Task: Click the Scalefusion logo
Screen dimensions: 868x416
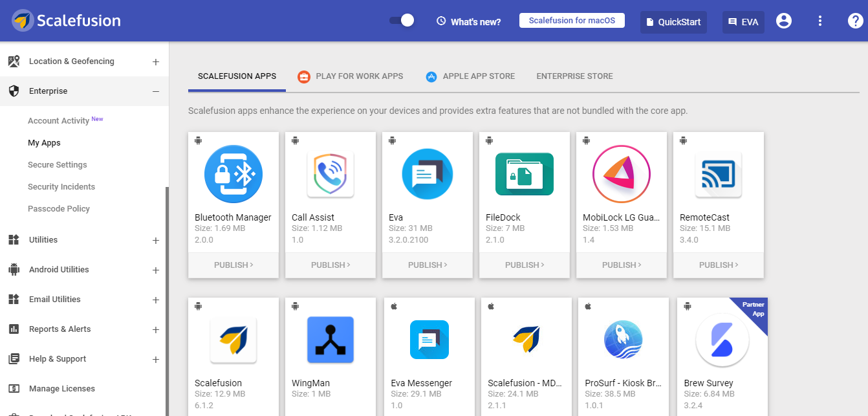Action: pyautogui.click(x=66, y=21)
